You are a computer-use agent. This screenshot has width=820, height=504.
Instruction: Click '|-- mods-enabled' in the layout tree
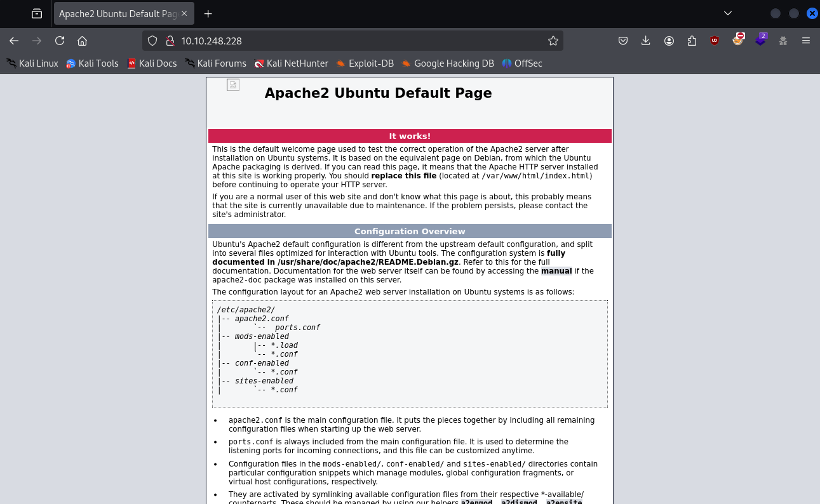click(x=253, y=336)
